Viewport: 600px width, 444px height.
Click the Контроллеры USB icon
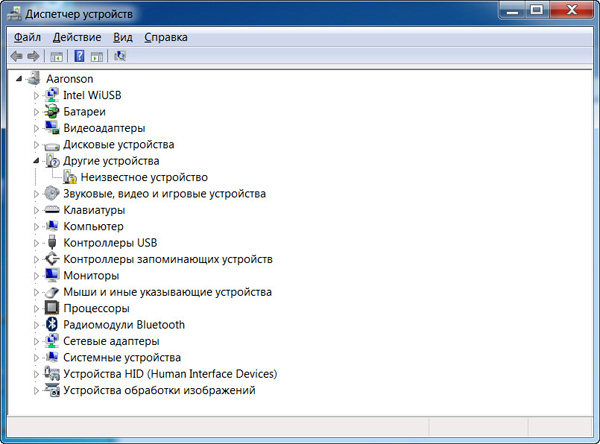(x=52, y=243)
